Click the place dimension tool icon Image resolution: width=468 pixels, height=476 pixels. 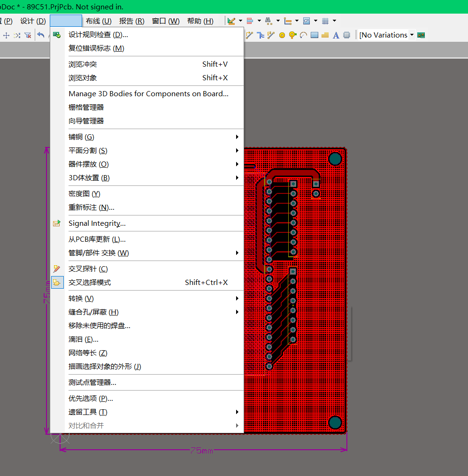(287, 21)
